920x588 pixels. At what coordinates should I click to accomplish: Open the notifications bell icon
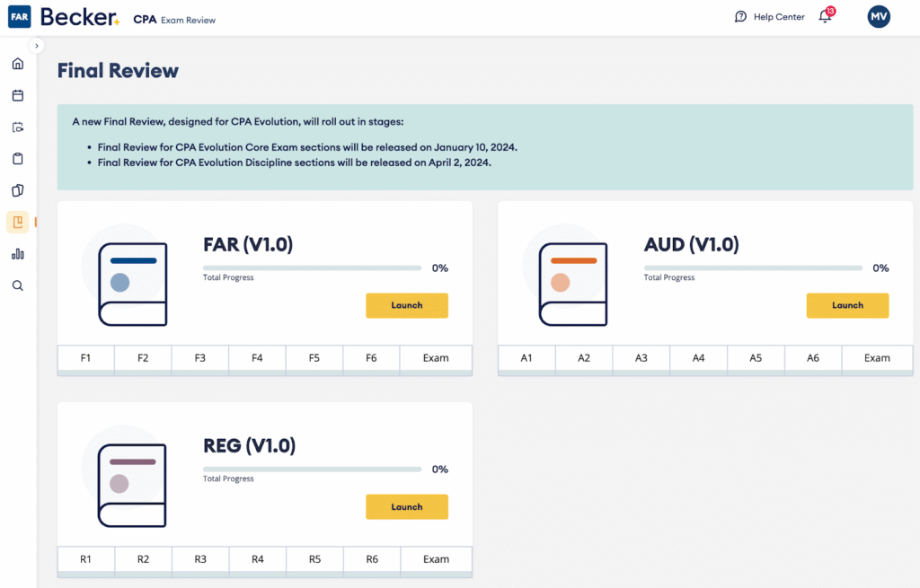click(825, 17)
